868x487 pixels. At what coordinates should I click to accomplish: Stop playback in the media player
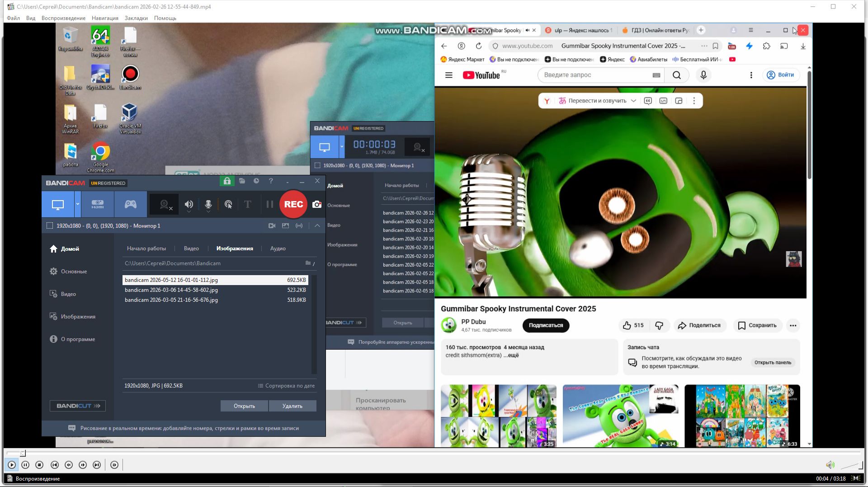(x=39, y=465)
